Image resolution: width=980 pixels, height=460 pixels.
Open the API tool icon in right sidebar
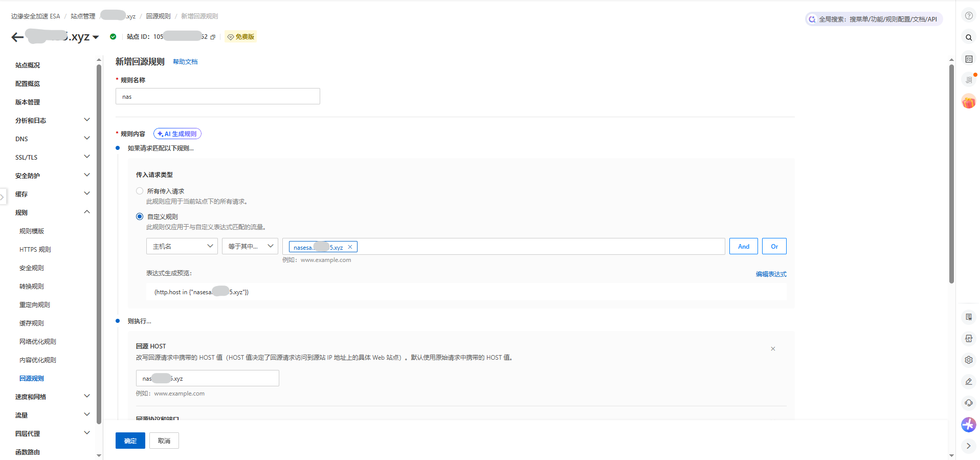point(969,338)
